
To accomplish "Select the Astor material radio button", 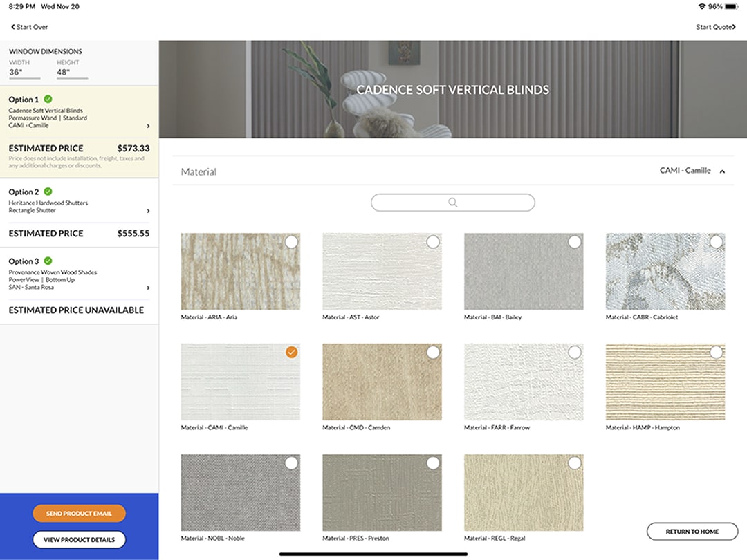I will pos(433,242).
